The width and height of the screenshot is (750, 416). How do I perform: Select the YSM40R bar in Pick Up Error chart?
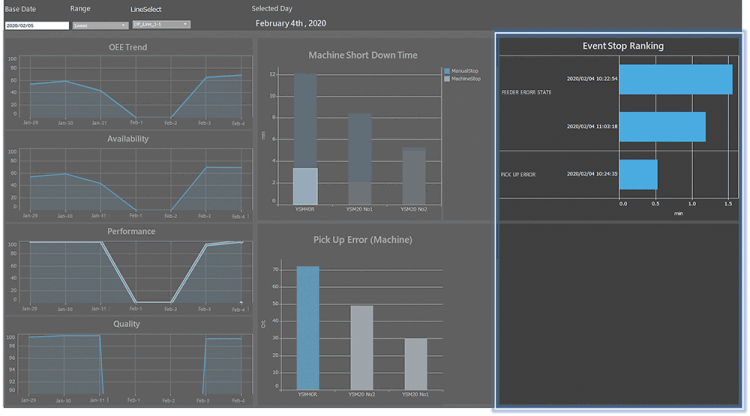(x=308, y=328)
